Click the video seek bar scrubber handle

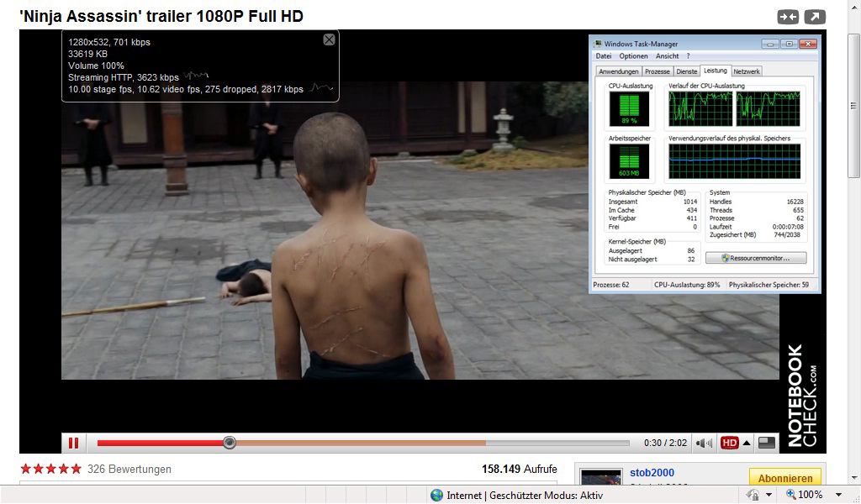coord(230,443)
